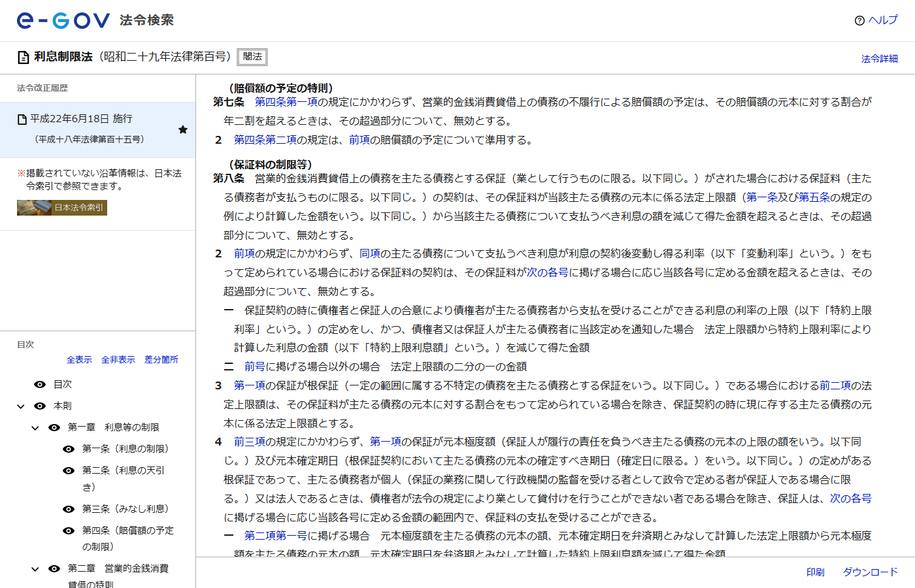Image resolution: width=915 pixels, height=588 pixels.
Task: Select the 平成22年6月18日 施行 revision
Action: click(x=98, y=129)
